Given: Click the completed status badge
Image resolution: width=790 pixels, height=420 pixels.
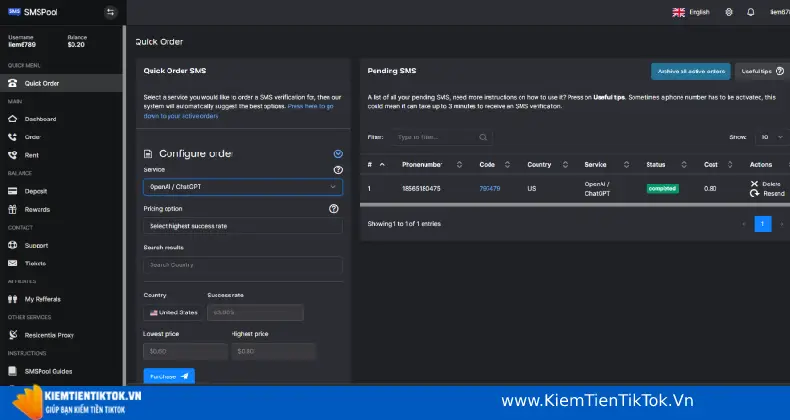Looking at the screenshot, I should [x=663, y=189].
